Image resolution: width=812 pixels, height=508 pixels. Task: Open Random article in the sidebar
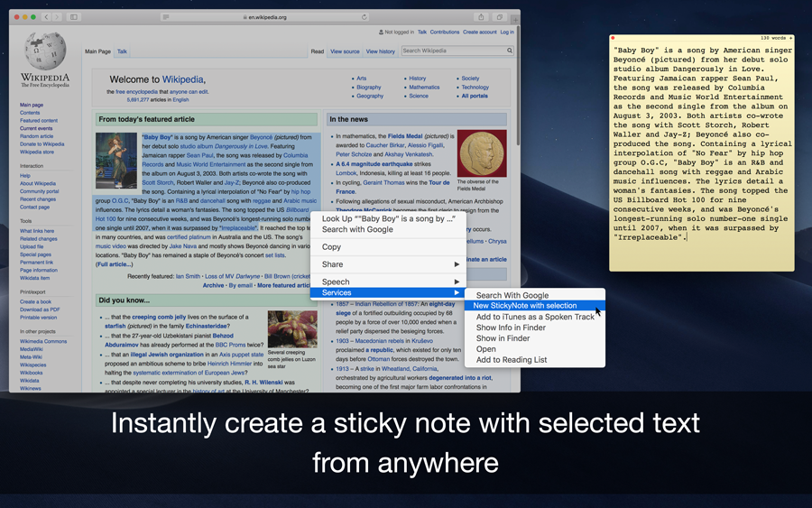(37, 136)
